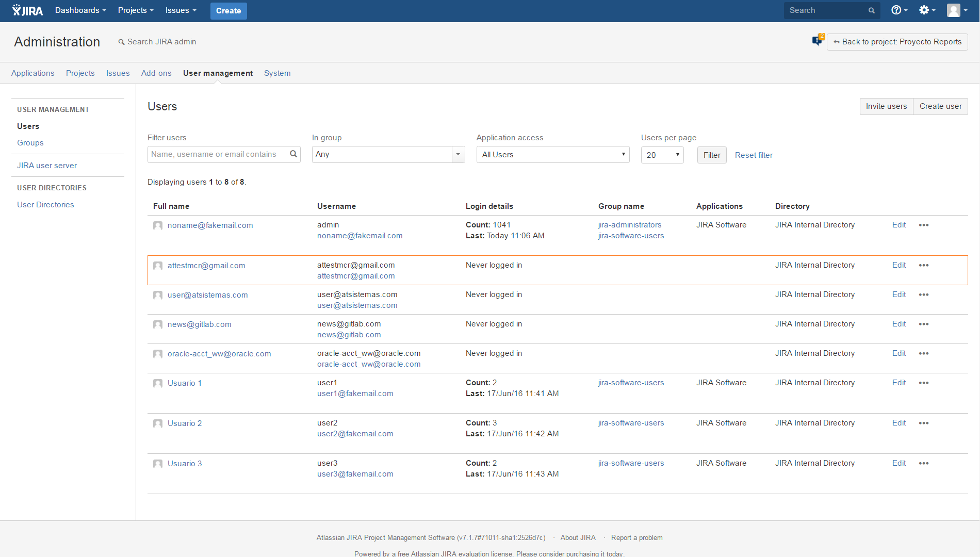
Task: Click avatar icon beside Usuario 1
Action: click(x=158, y=383)
